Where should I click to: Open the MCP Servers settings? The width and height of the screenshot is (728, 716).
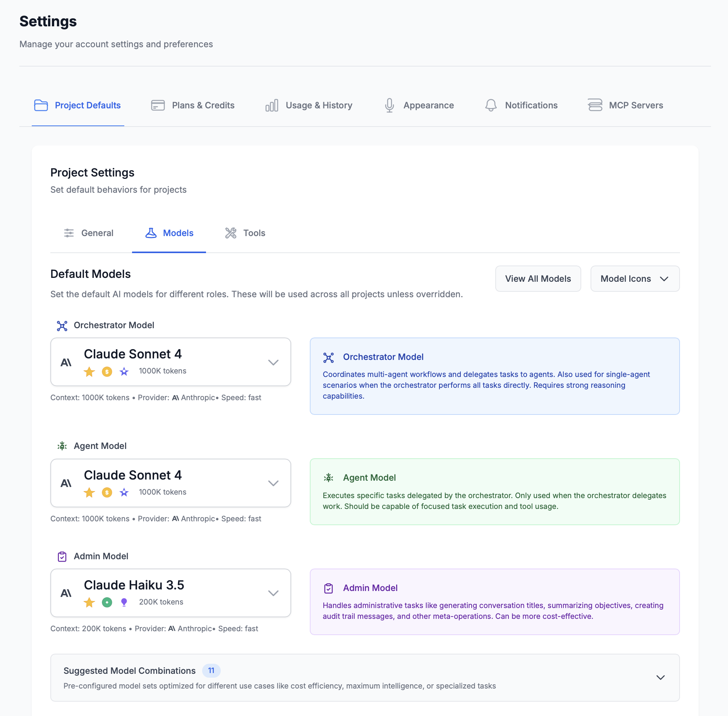625,105
